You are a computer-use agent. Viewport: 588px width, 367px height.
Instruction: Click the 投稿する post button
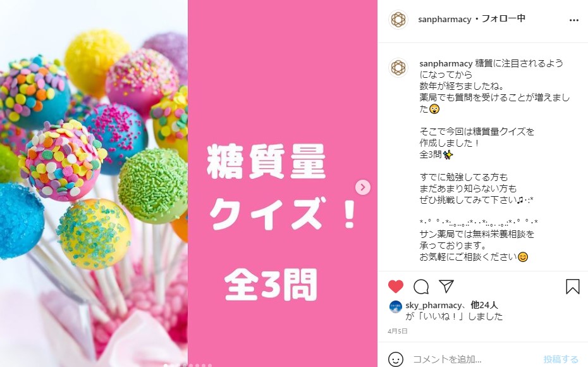(x=561, y=359)
